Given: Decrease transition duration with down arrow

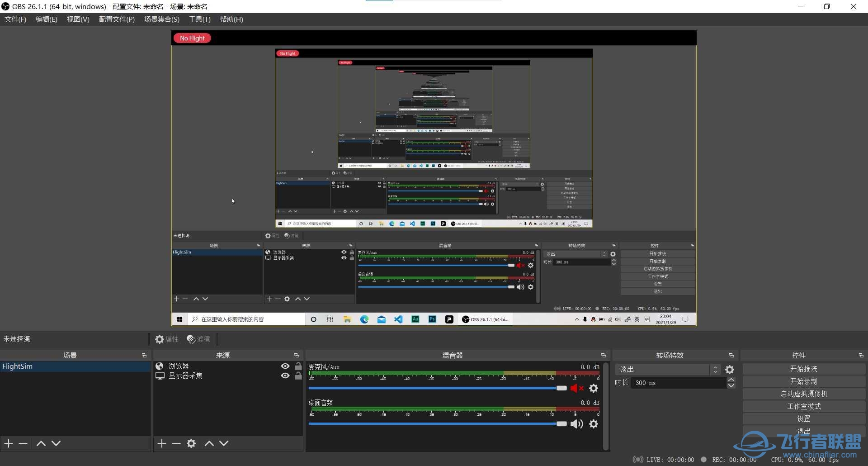Looking at the screenshot, I should (x=731, y=386).
